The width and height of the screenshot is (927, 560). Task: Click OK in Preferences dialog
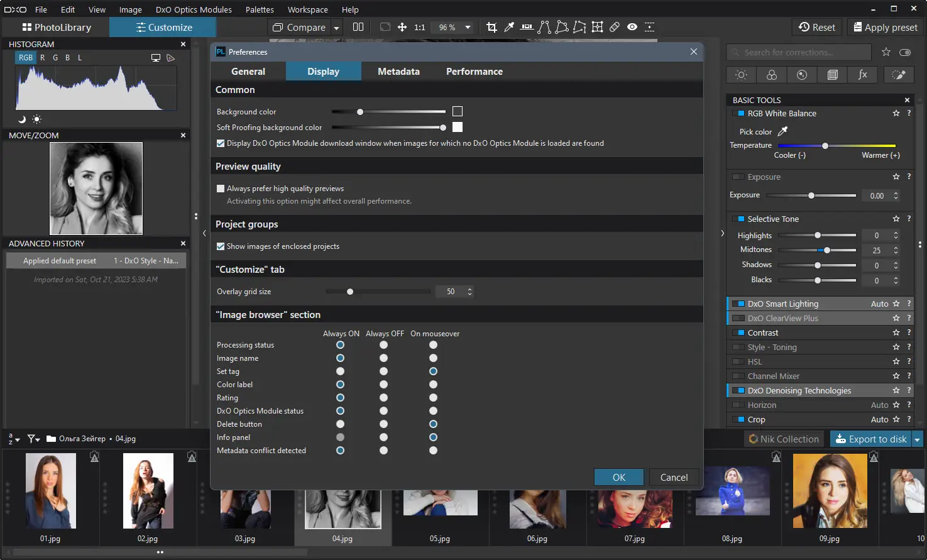(x=618, y=478)
